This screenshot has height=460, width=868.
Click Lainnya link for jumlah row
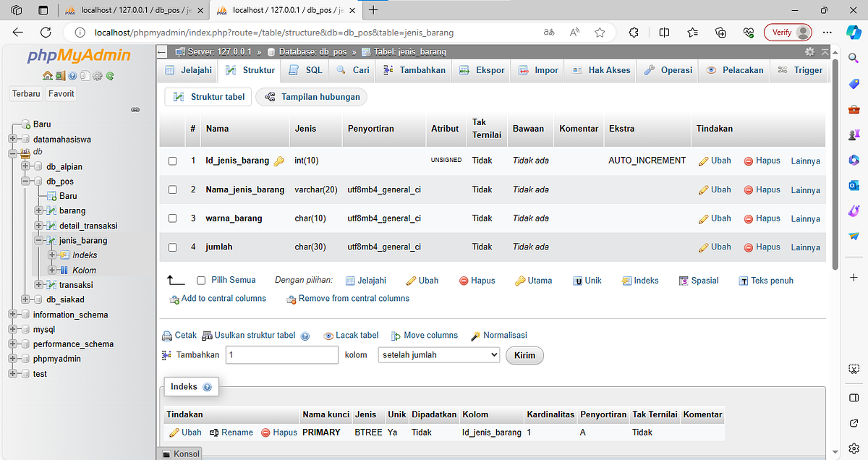pos(805,247)
